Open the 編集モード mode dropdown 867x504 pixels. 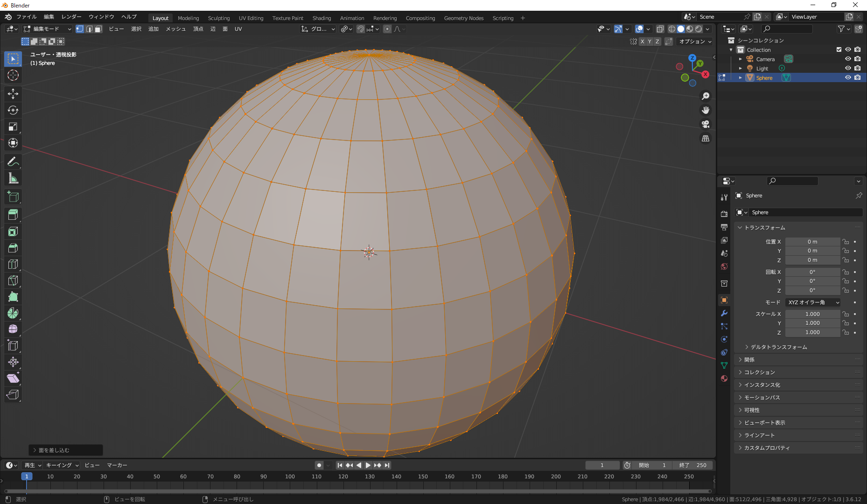click(x=47, y=29)
